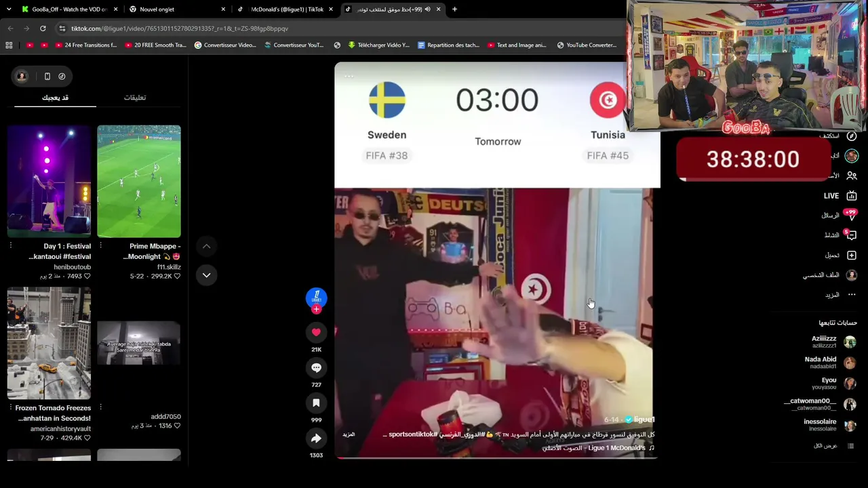The image size is (868, 488).
Task: Go back in browser history
Action: (x=10, y=28)
